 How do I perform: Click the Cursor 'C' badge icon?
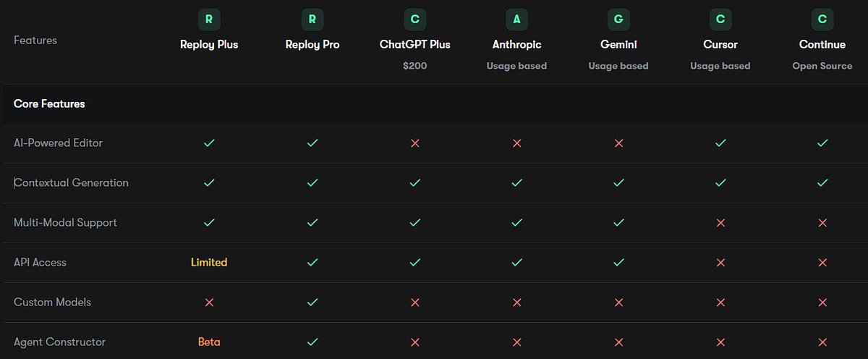click(720, 20)
